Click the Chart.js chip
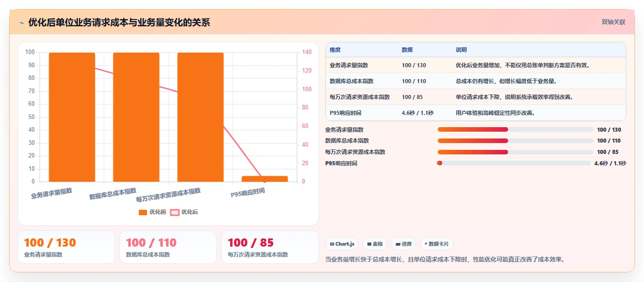Viewport: 644px width, 282px height. 342,244
